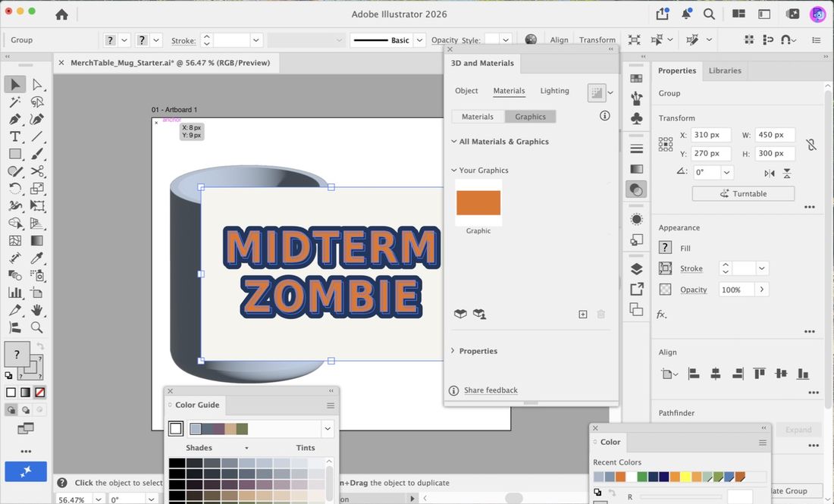Open the harmony rules dropdown in Color Guide

pyautogui.click(x=327, y=428)
